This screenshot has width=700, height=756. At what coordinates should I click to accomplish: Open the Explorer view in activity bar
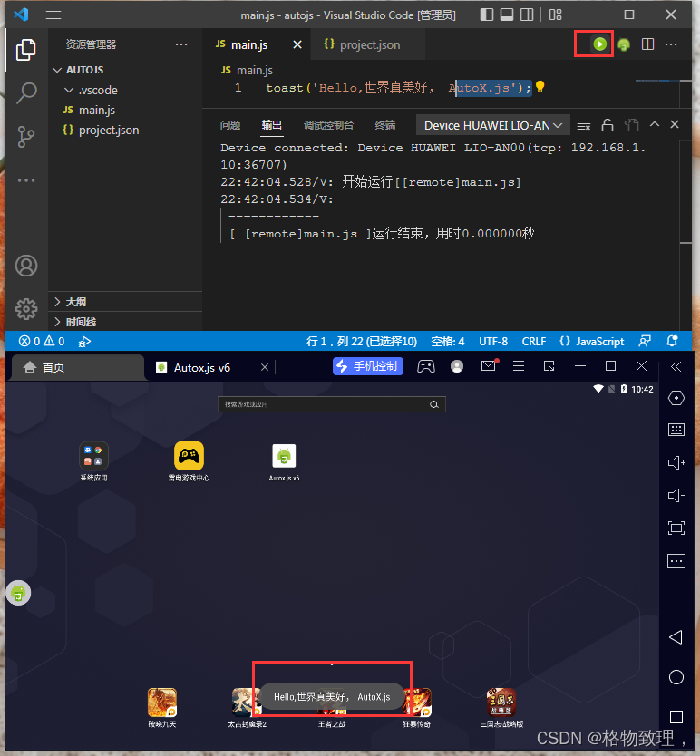[26, 50]
